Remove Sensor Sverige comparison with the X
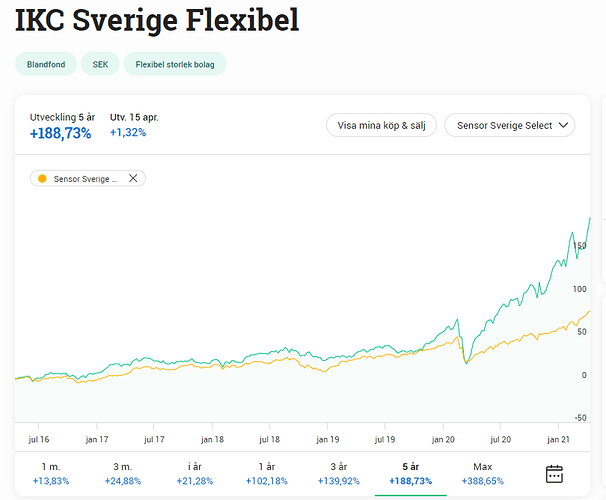 tap(133, 178)
